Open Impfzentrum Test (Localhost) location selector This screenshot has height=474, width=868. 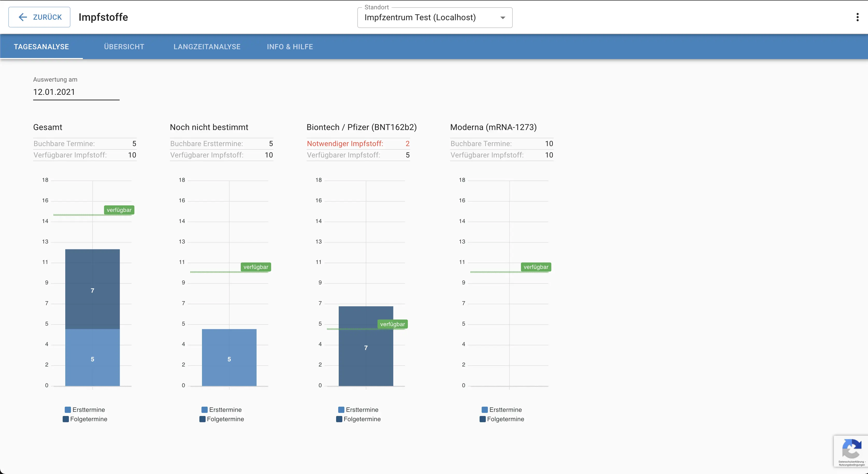[x=420, y=18]
